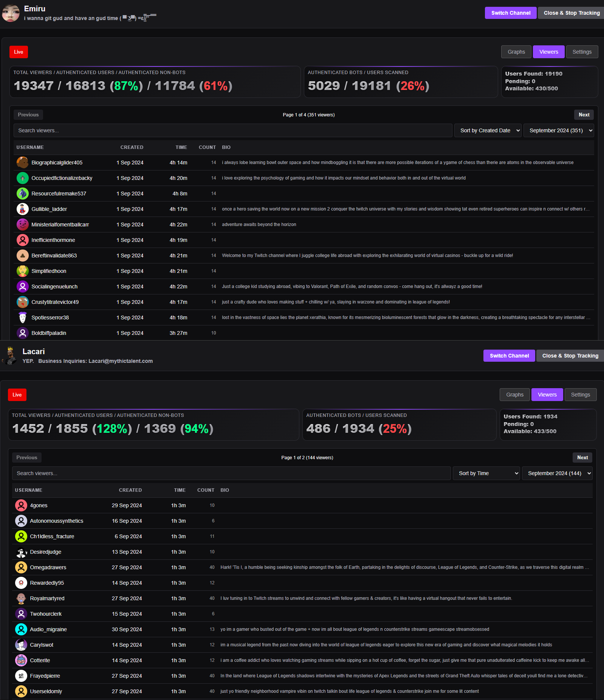The height and width of the screenshot is (700, 604).
Task: Click Royalmartyred's avatar icon
Action: [21, 598]
